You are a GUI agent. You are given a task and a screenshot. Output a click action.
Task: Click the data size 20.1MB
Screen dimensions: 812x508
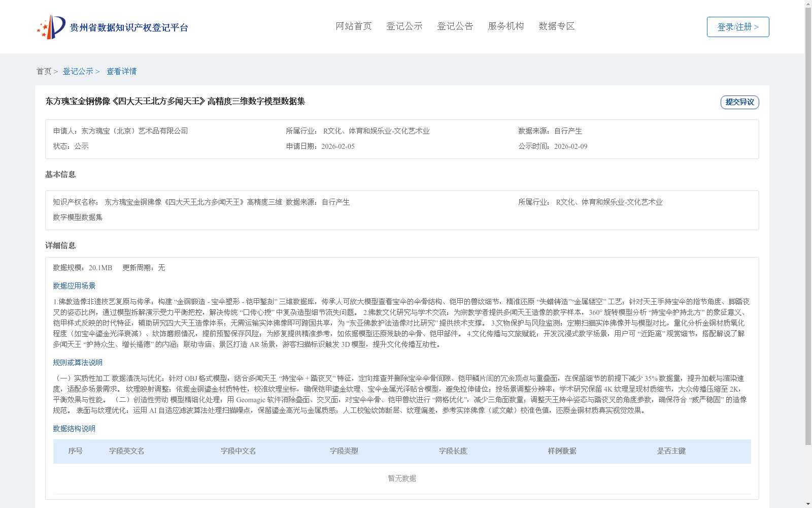click(x=100, y=268)
